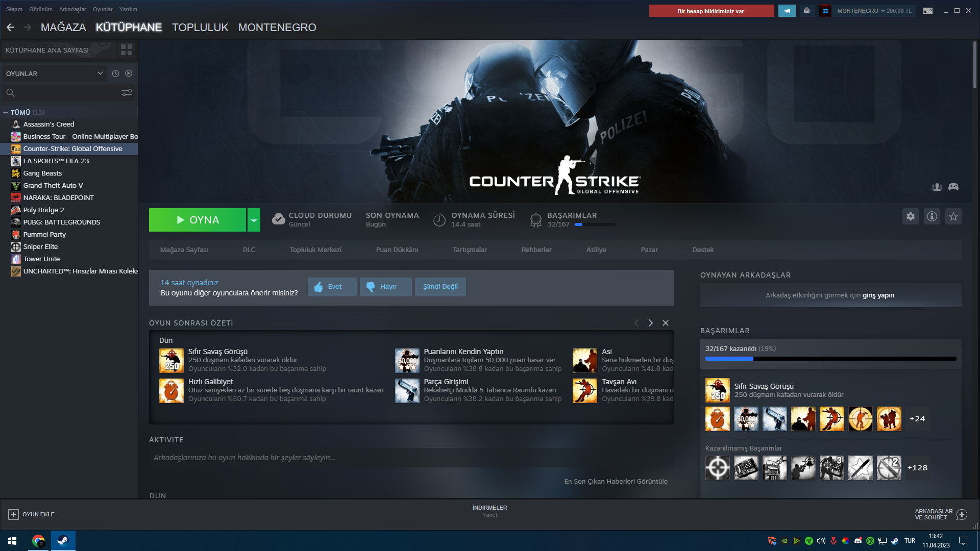Click the grid view icon in sidebar
This screenshot has width=980, height=551.
tap(126, 50)
